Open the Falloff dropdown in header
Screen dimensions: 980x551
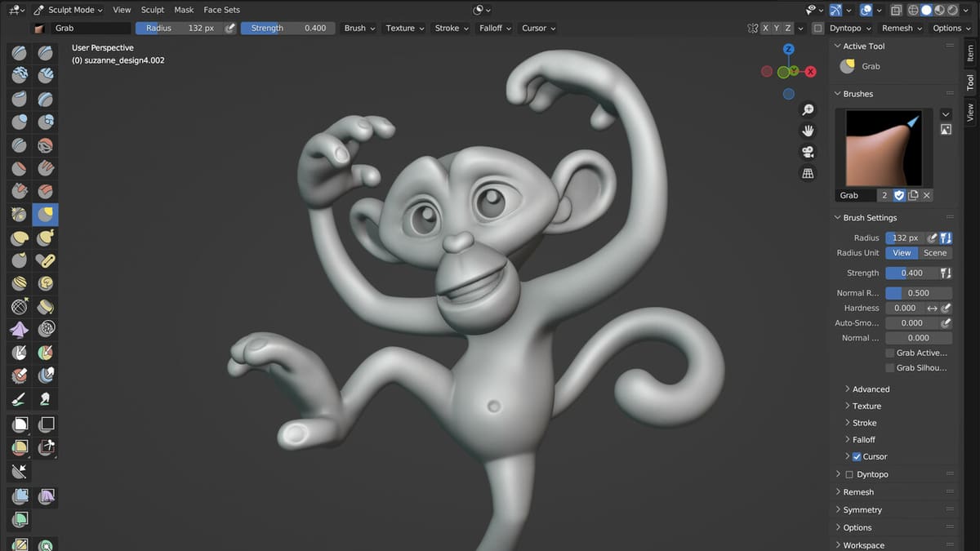(496, 28)
